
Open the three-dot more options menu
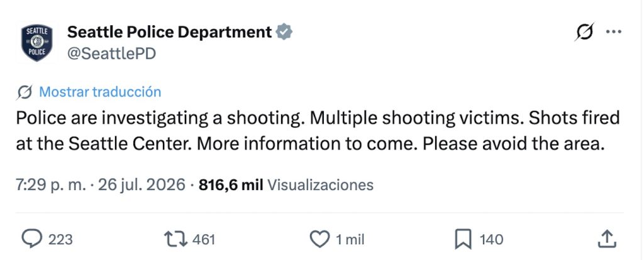pos(614,31)
